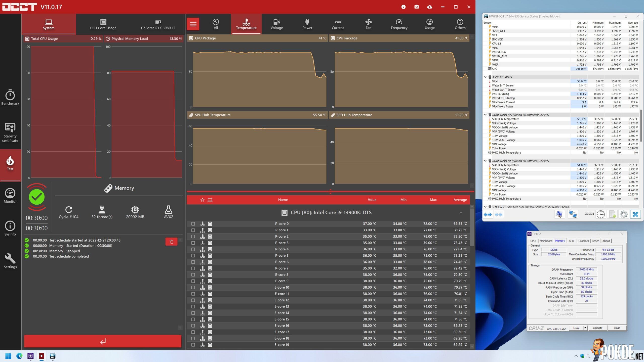Screen dimensions: 644x362
Task: Click the HWiNFO clock reset icon
Action: (601, 214)
